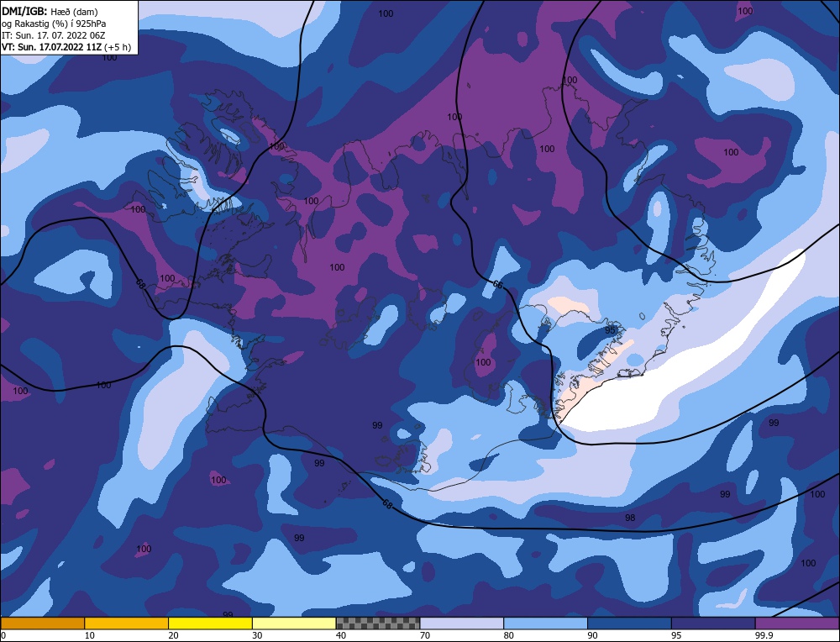Click the dark navy 95–99.9 legend swatch
This screenshot has width=840, height=642.
(713, 624)
